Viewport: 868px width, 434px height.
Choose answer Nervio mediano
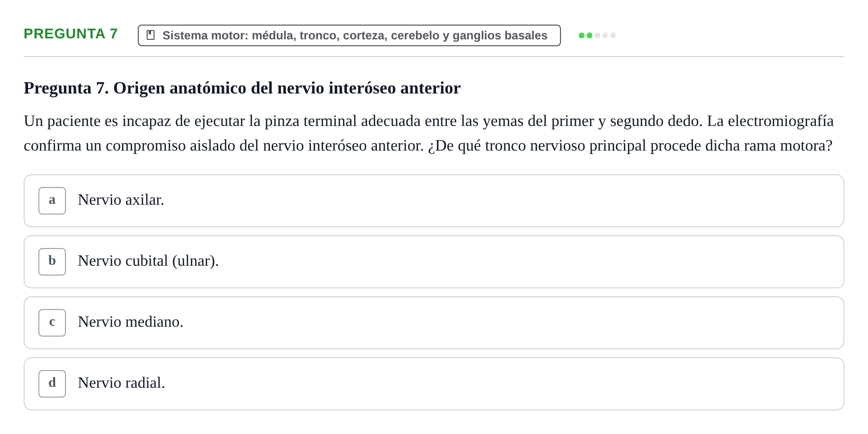[x=130, y=322]
